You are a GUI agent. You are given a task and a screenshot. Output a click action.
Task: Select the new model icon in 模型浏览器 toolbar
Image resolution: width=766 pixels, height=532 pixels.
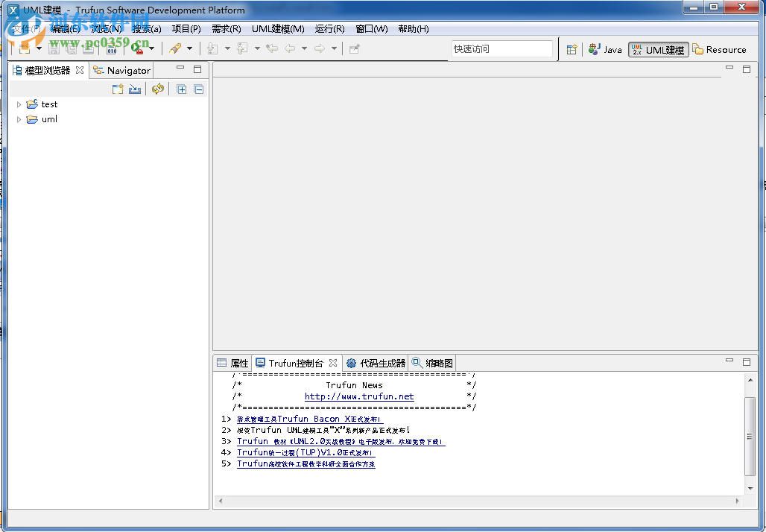point(117,89)
